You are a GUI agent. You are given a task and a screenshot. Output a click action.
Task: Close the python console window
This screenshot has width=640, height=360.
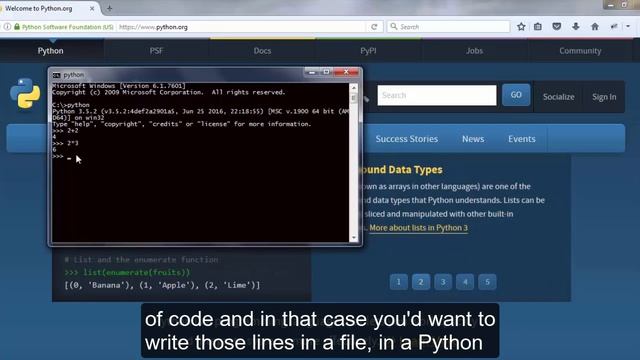click(x=346, y=72)
